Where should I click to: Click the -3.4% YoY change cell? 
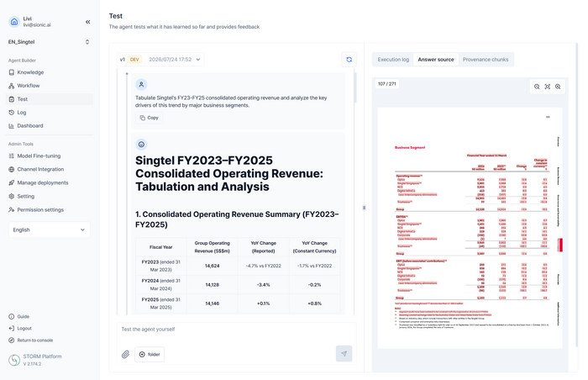[264, 285]
